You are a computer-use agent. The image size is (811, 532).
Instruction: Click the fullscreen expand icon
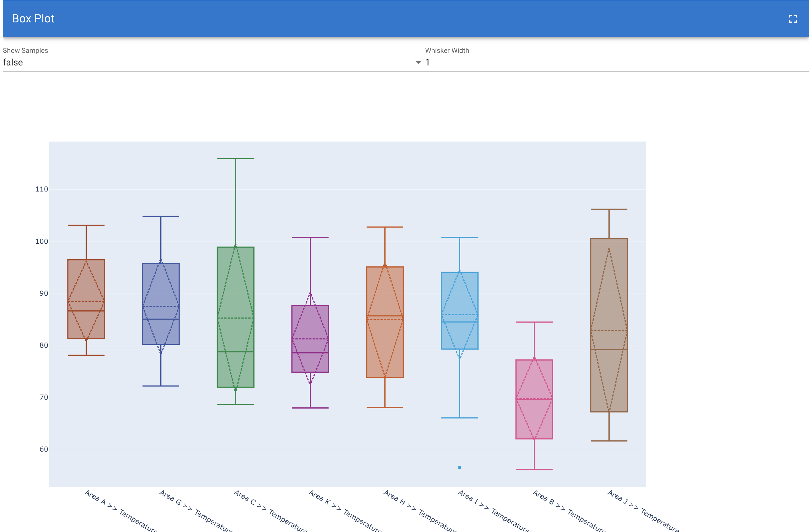[x=793, y=19]
